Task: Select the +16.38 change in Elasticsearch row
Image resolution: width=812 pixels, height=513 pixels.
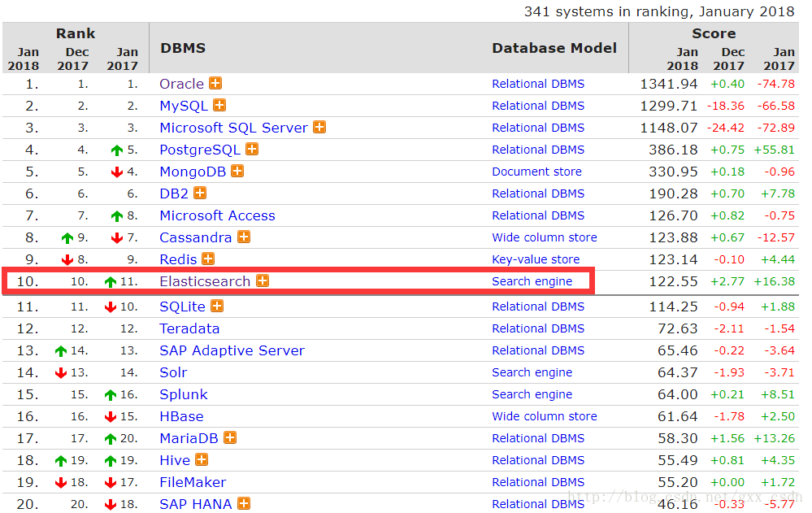Action: (x=774, y=281)
